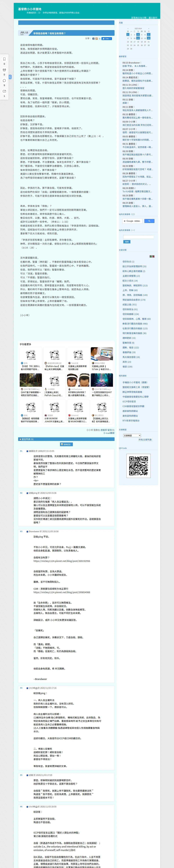Click the speech bubble comment icon in floating bar
This screenshot has width=174, height=868.
pos(4,81)
